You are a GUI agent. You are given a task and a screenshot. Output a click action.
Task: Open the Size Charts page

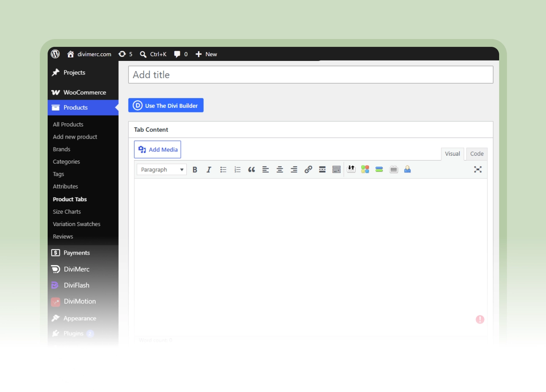pyautogui.click(x=67, y=212)
